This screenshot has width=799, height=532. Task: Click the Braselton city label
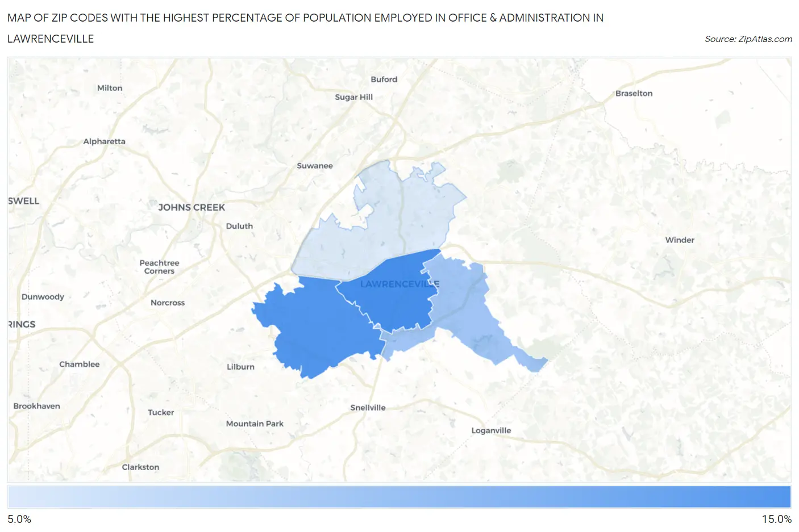(634, 93)
